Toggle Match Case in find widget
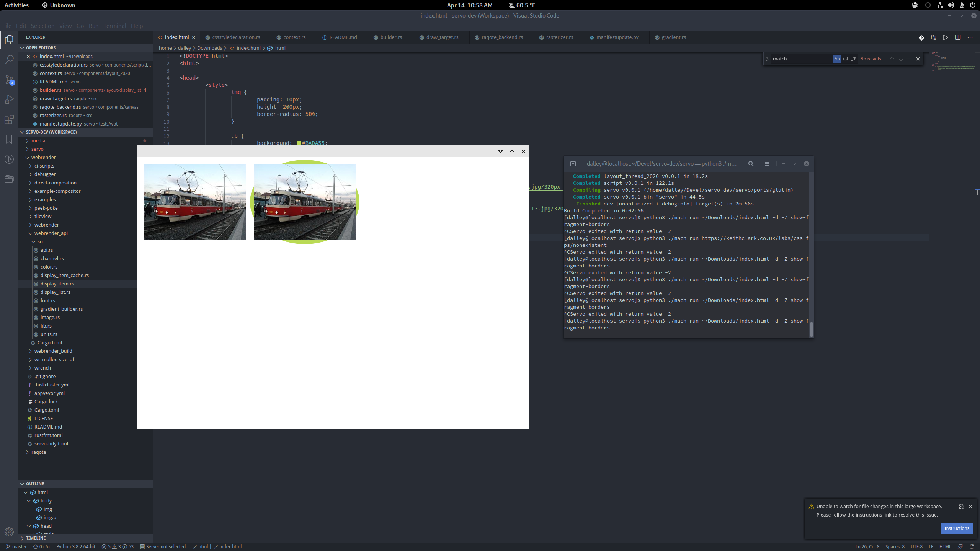Image resolution: width=980 pixels, height=551 pixels. 837,59
